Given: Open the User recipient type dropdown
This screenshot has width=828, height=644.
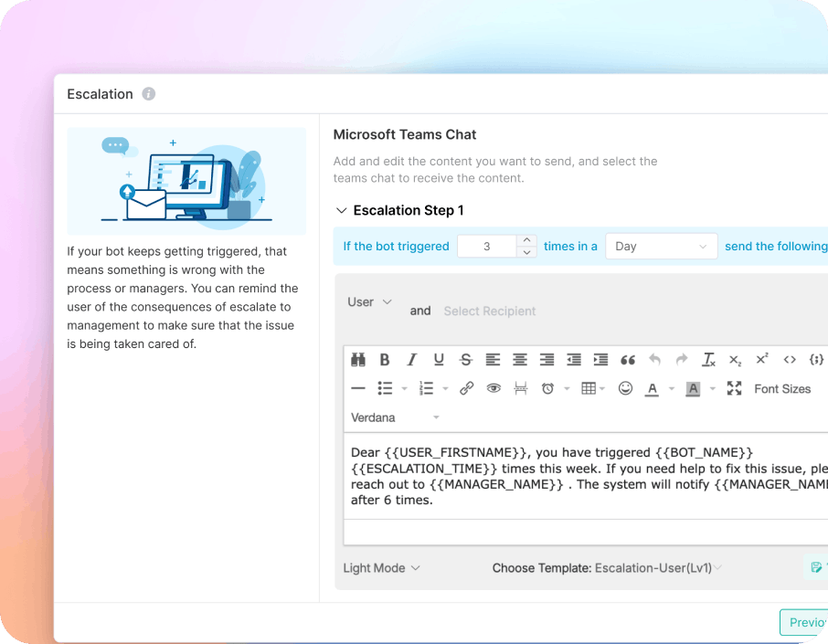Looking at the screenshot, I should coord(369,302).
